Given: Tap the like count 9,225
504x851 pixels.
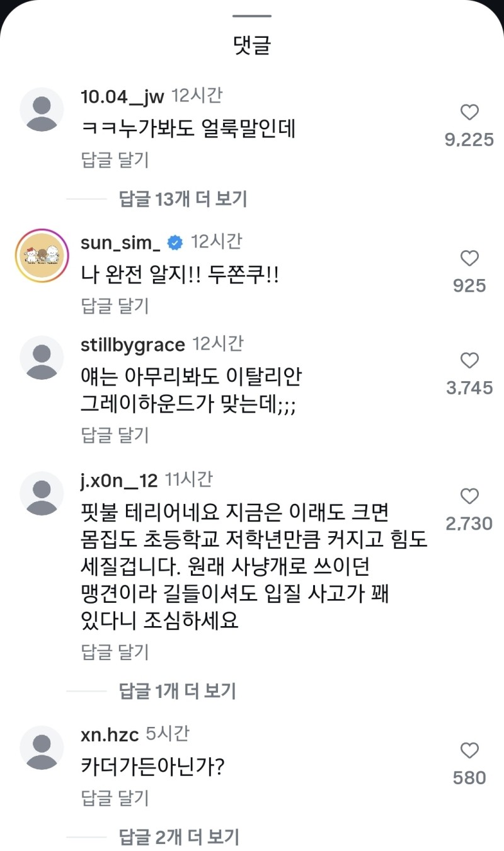Looking at the screenshot, I should [x=469, y=140].
